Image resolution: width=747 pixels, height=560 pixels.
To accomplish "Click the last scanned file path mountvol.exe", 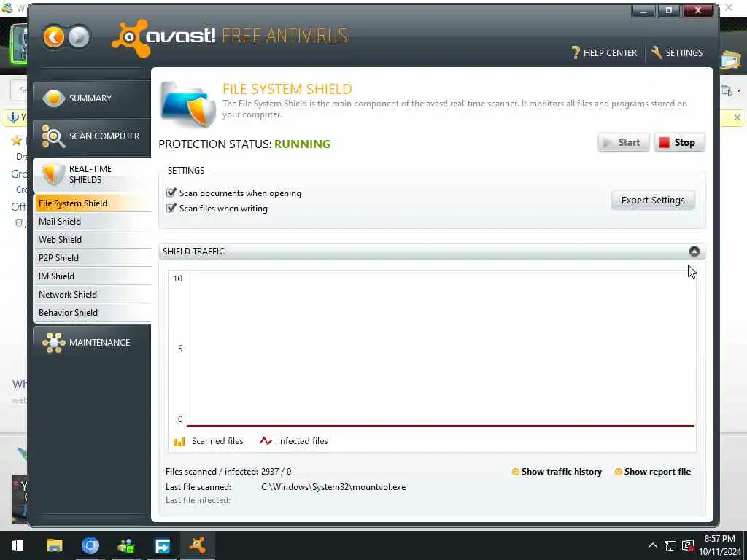I will coord(333,487).
